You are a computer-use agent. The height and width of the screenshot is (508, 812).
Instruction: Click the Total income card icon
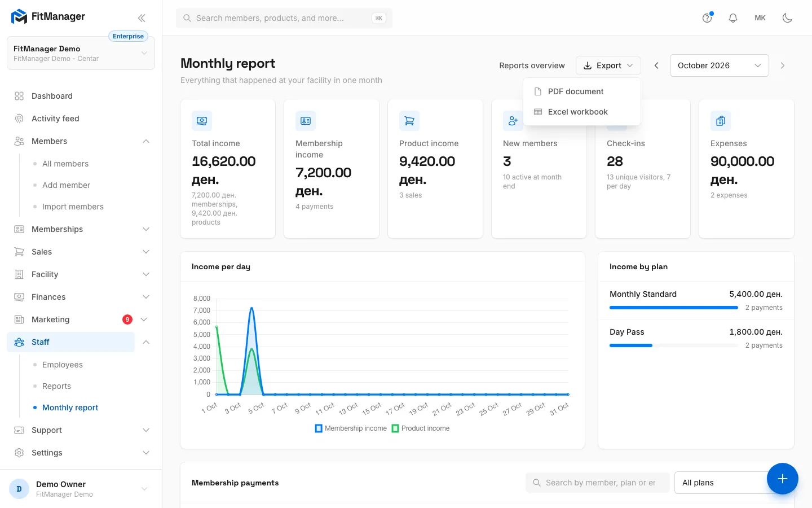coord(202,121)
